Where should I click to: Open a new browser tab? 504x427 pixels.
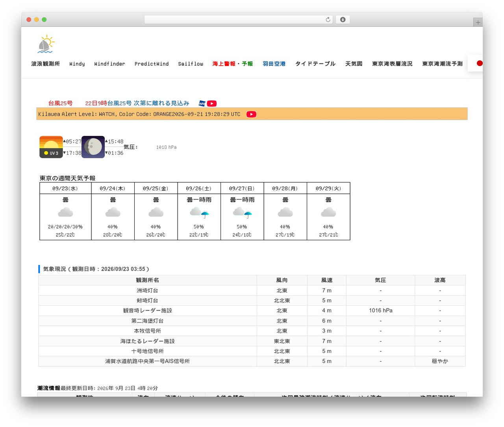click(x=478, y=22)
